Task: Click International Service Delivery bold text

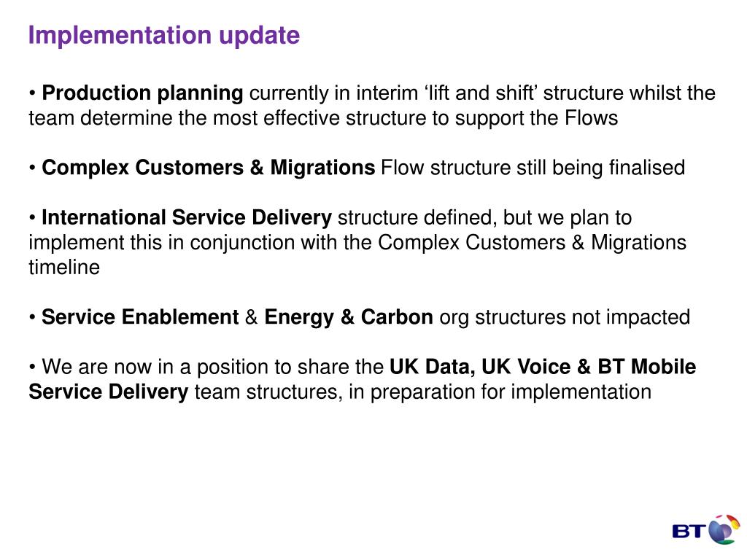Action: pyautogui.click(x=187, y=217)
